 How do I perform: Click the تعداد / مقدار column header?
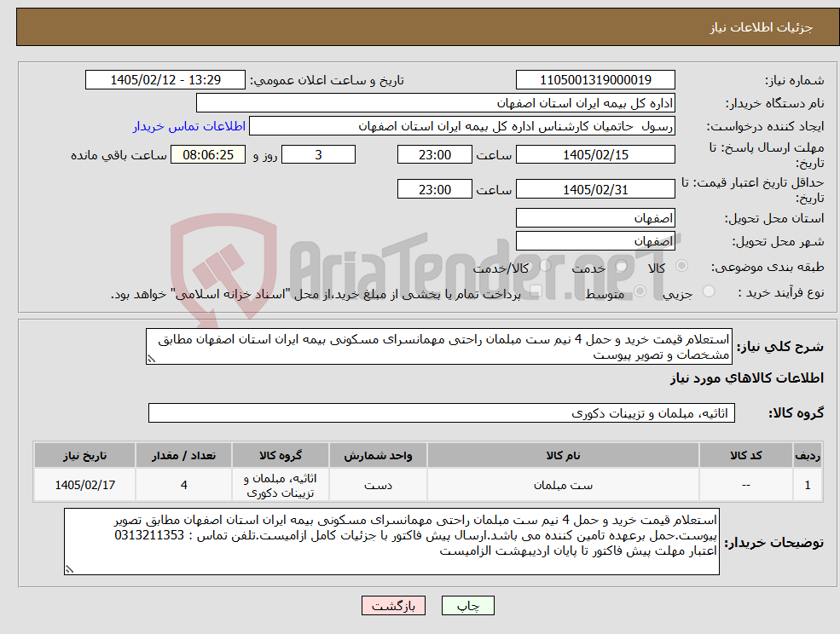pos(183,456)
